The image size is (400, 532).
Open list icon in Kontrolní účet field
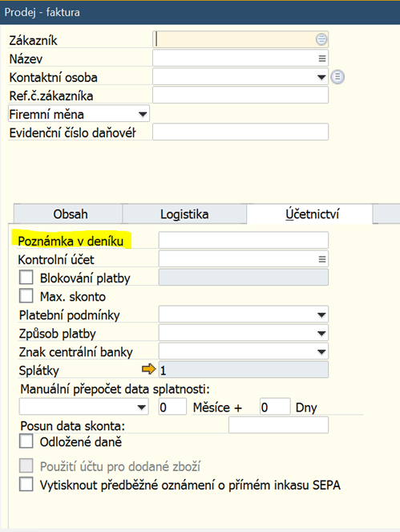[322, 259]
